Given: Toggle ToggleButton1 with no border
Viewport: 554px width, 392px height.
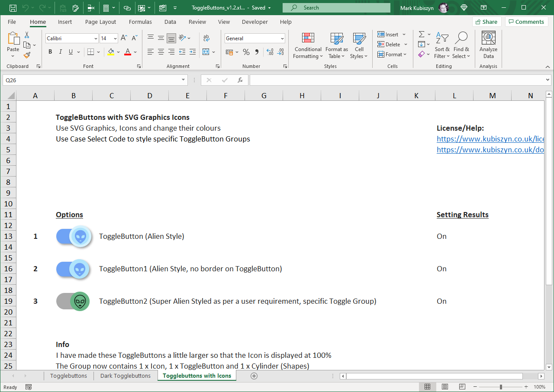Looking at the screenshot, I should click(73, 269).
